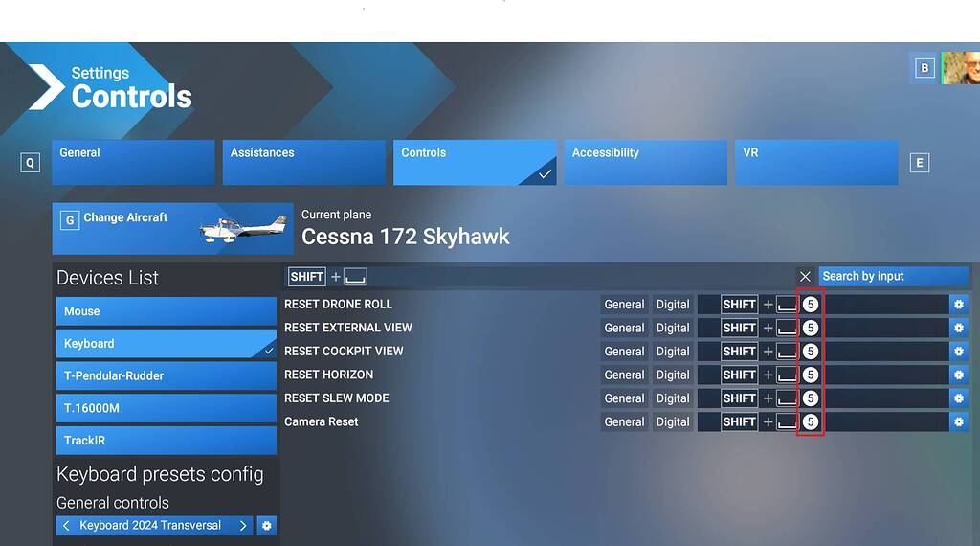
Task: Open the Accessibility settings tab
Action: click(646, 162)
